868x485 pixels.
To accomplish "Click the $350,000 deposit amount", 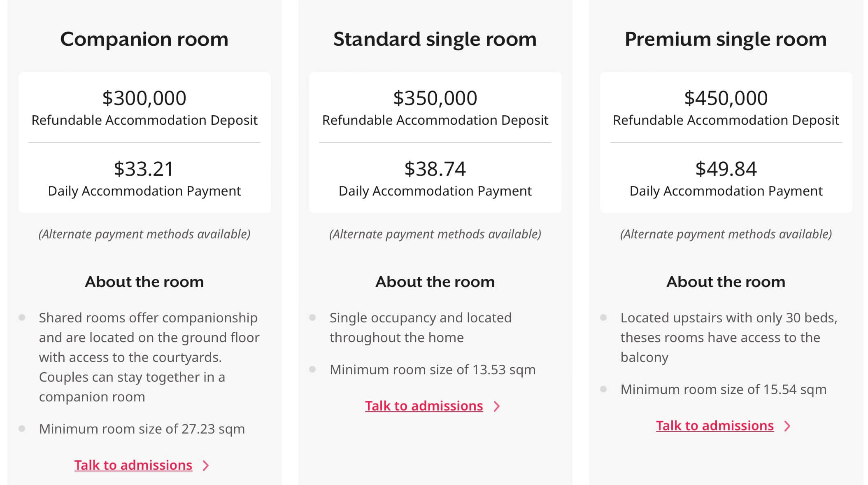I will pos(435,98).
